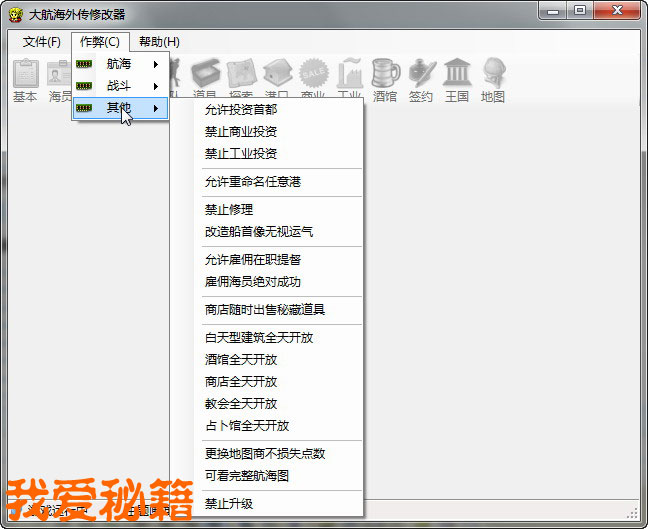Viewport: 648px width, 529px height.
Task: Expand the 航海 submenu
Action: 120,64
